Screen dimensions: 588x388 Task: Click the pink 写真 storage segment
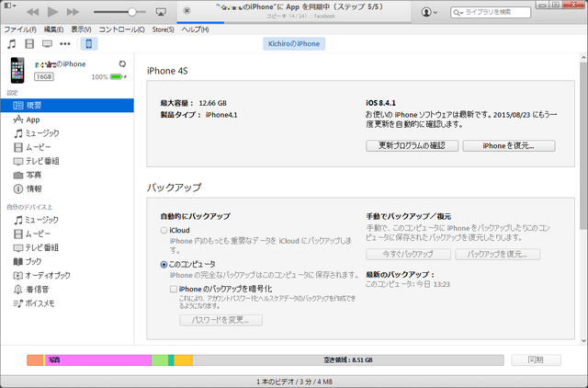pos(98,360)
